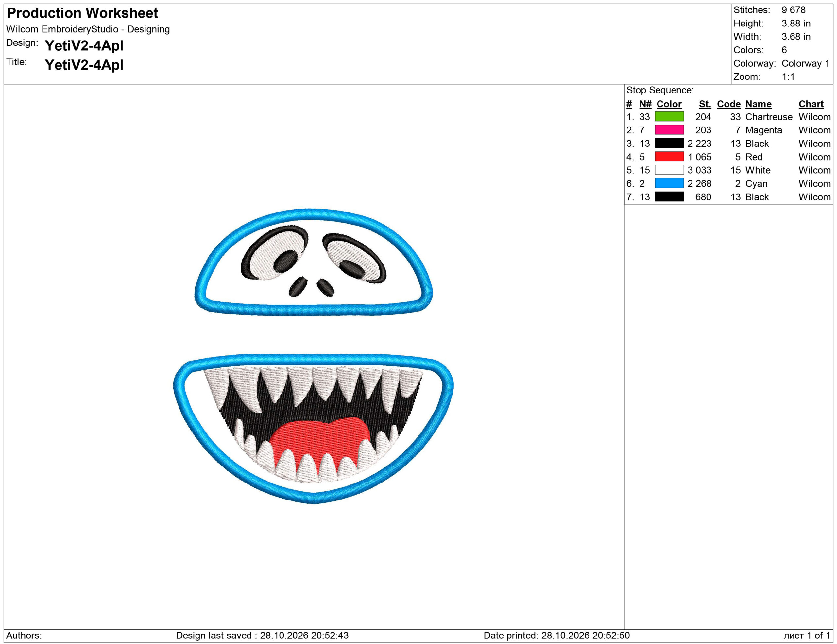Click 'Date printed' timestamp text
The width and height of the screenshot is (837, 644).
[556, 635]
